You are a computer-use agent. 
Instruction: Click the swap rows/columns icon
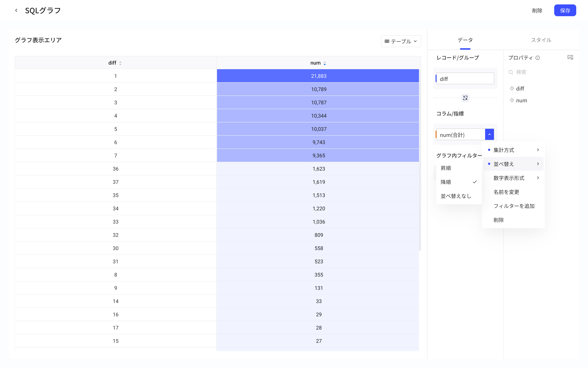coord(465,98)
